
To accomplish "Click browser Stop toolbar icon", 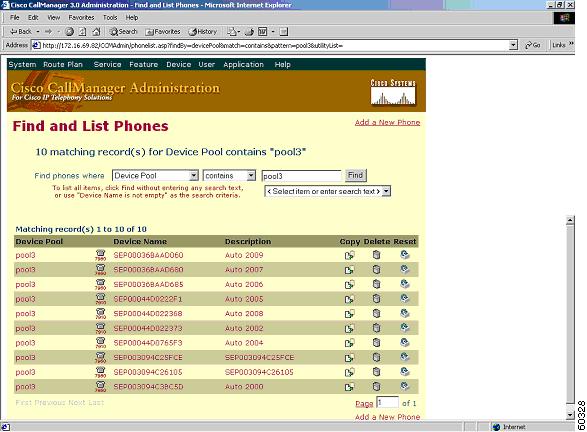I will pyautogui.click(x=70, y=32).
